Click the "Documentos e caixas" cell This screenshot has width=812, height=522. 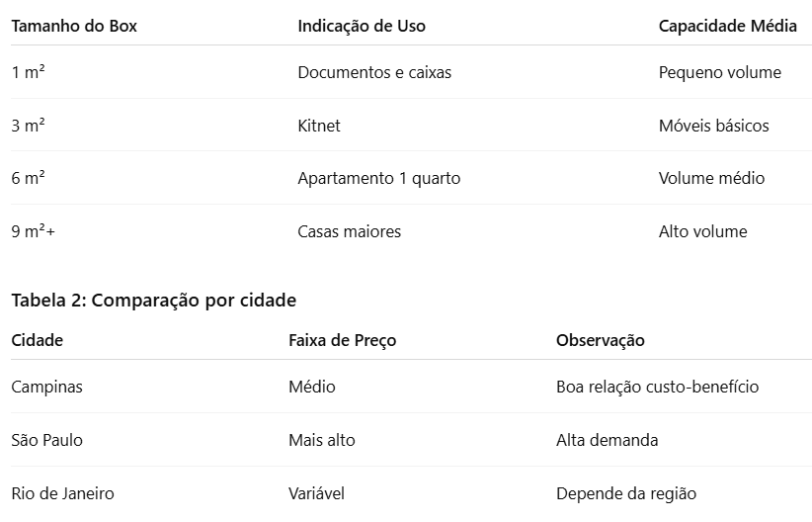point(374,72)
